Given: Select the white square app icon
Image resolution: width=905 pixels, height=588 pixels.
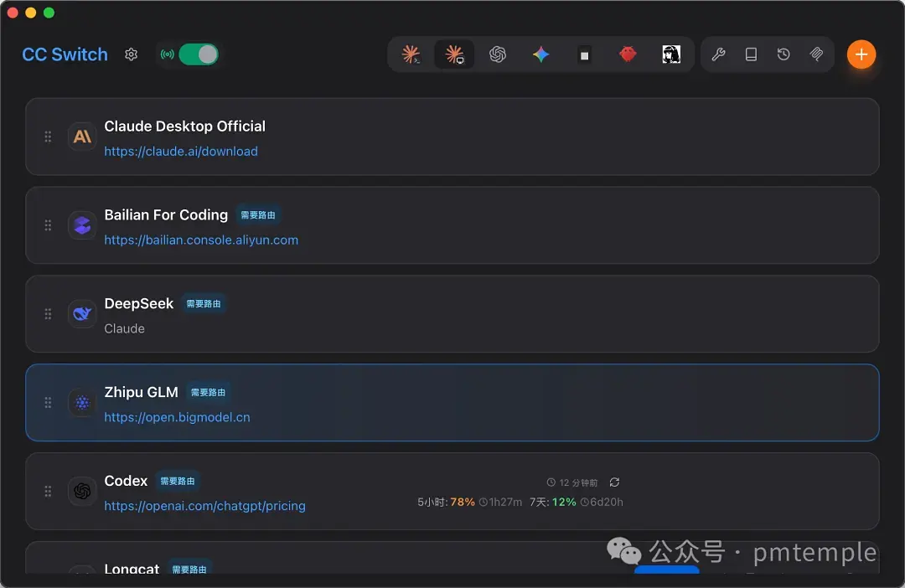Looking at the screenshot, I should click(584, 54).
